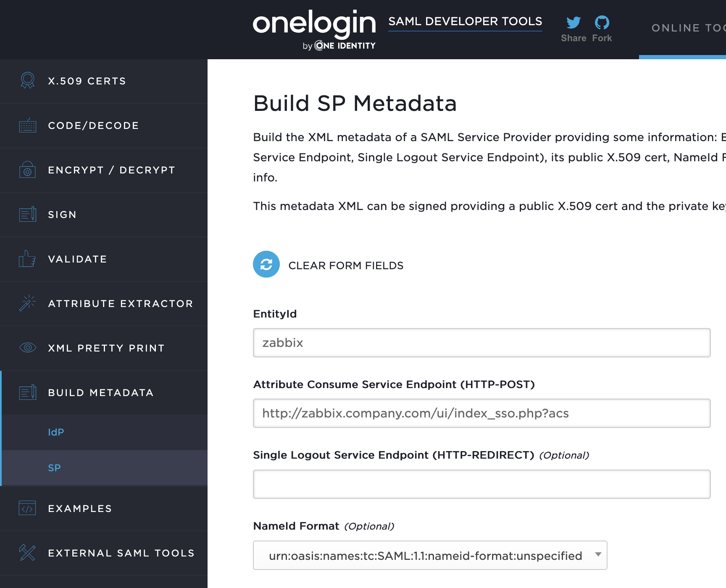Image resolution: width=726 pixels, height=588 pixels.
Task: Click the blue refresh clear-form icon
Action: coord(266,264)
